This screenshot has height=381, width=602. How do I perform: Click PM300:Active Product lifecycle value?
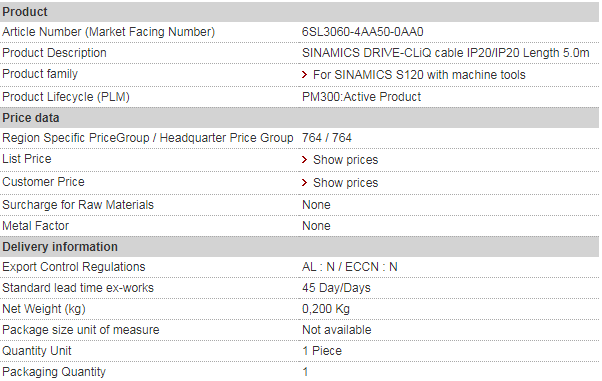pyautogui.click(x=361, y=97)
